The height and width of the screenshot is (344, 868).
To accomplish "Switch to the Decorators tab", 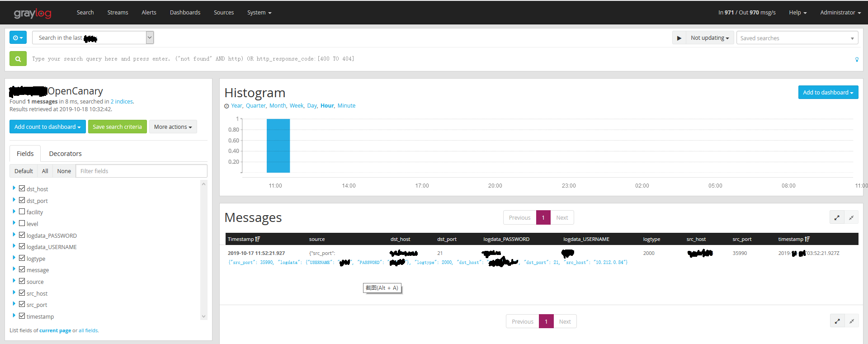I will click(66, 154).
